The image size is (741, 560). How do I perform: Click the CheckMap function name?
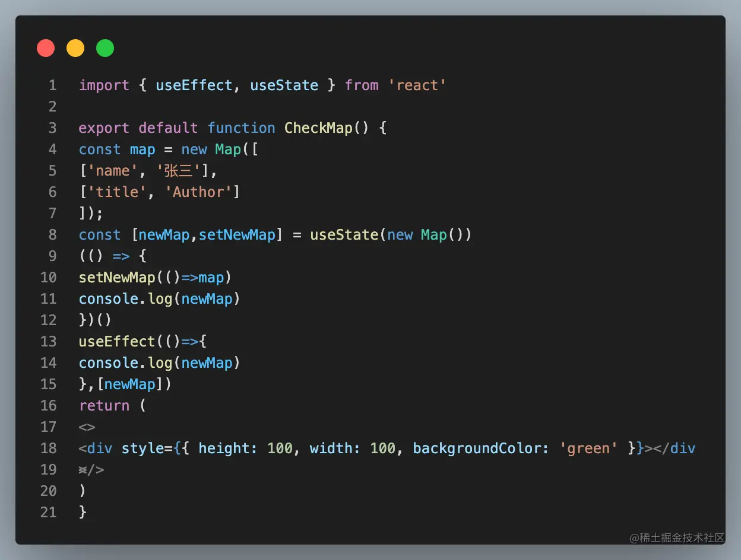point(318,128)
